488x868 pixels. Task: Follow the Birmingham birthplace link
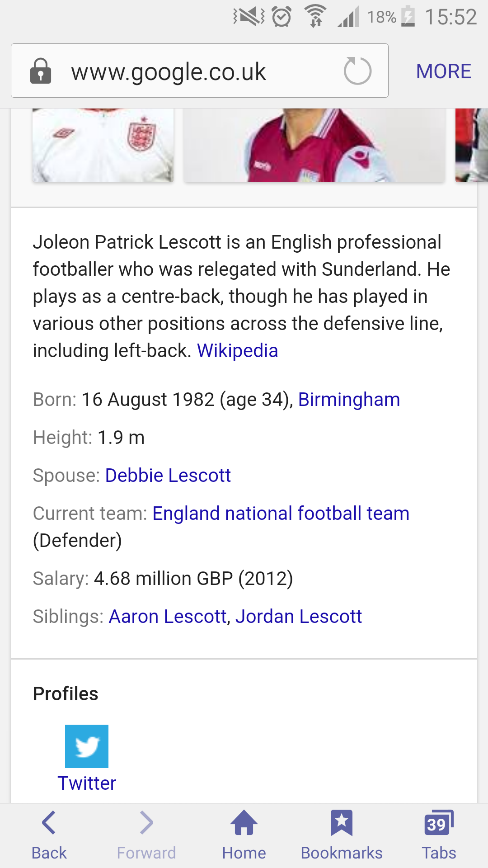point(349,400)
